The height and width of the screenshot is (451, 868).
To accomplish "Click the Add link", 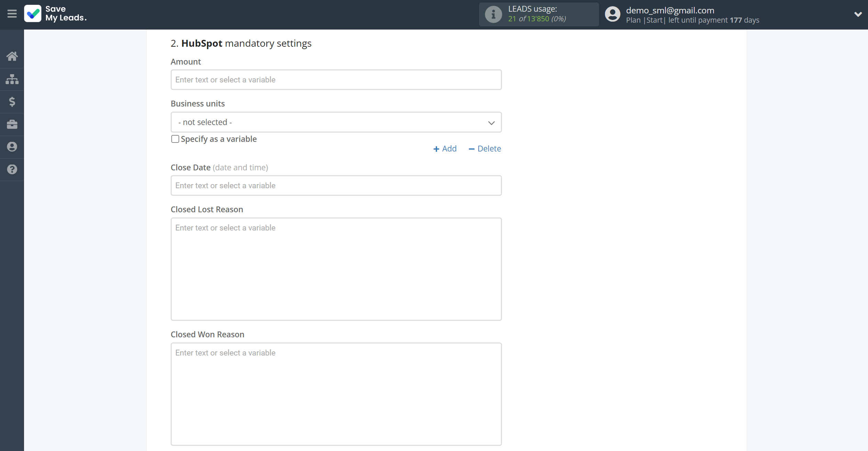I will [x=445, y=149].
